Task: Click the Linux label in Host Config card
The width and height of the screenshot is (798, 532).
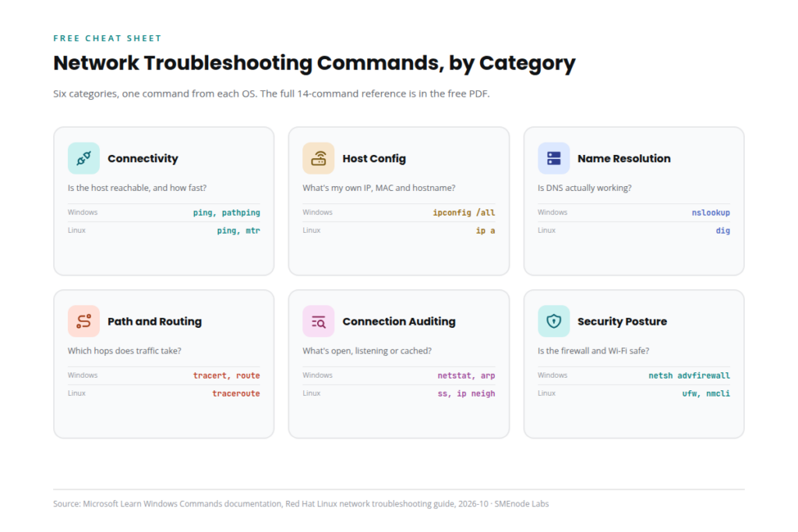Action: point(312,230)
